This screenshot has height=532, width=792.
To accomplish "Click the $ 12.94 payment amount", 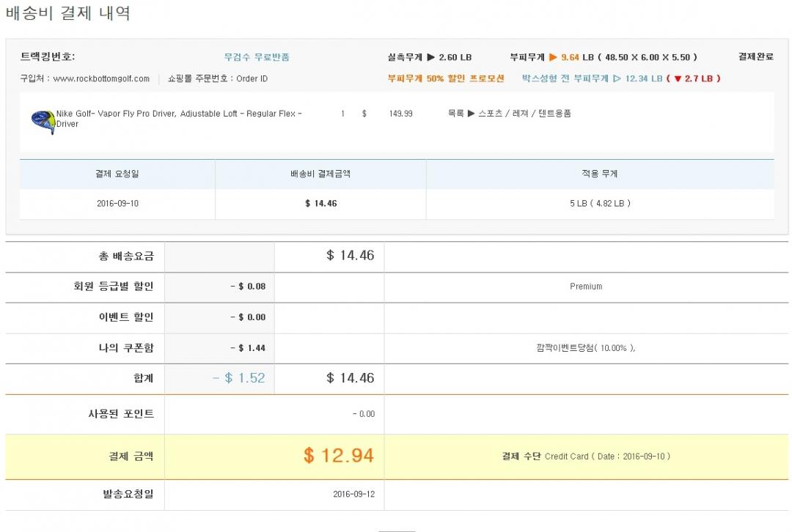I will (339, 455).
